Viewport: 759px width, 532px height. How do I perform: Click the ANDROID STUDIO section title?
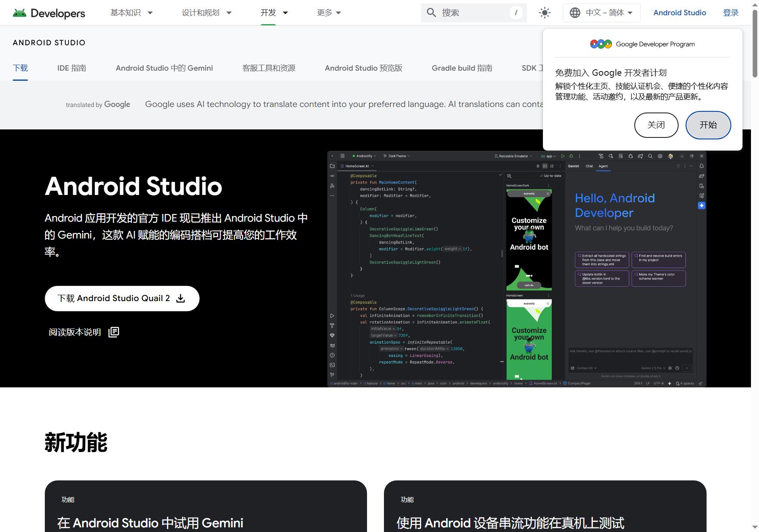coord(49,43)
